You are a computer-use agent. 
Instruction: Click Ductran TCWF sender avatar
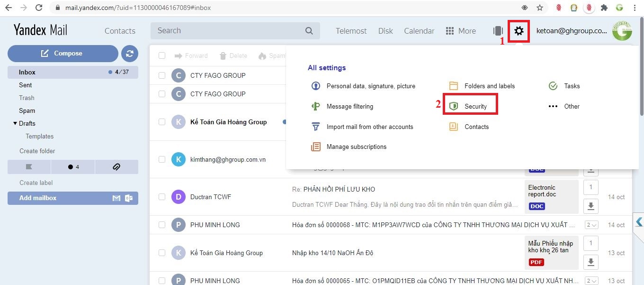178,197
